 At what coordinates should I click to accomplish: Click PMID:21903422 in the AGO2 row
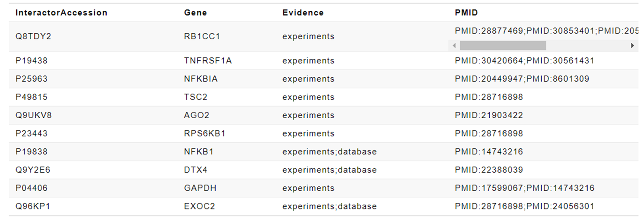(489, 116)
